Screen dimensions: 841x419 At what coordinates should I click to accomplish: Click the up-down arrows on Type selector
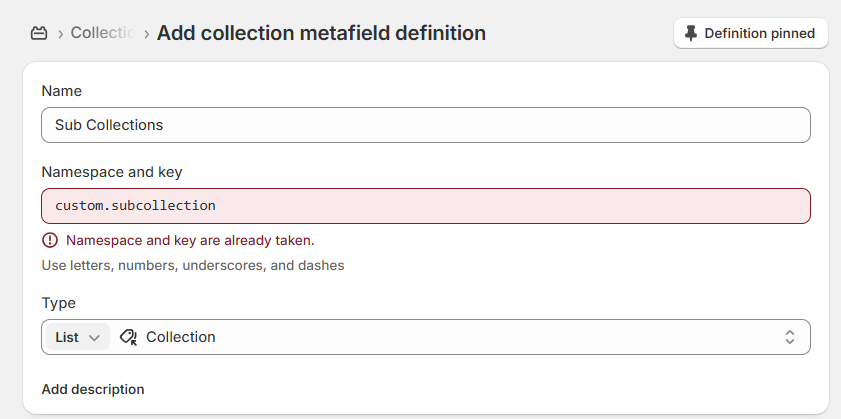click(x=790, y=337)
